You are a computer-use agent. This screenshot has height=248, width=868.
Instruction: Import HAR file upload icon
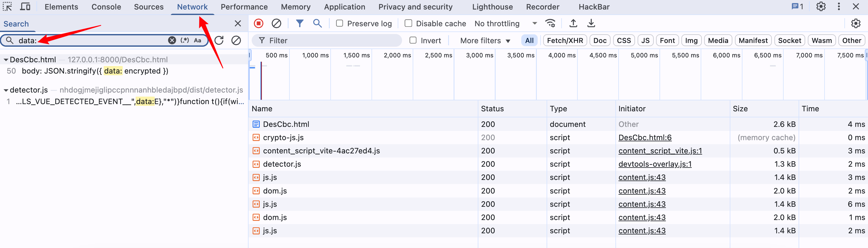[x=573, y=23]
